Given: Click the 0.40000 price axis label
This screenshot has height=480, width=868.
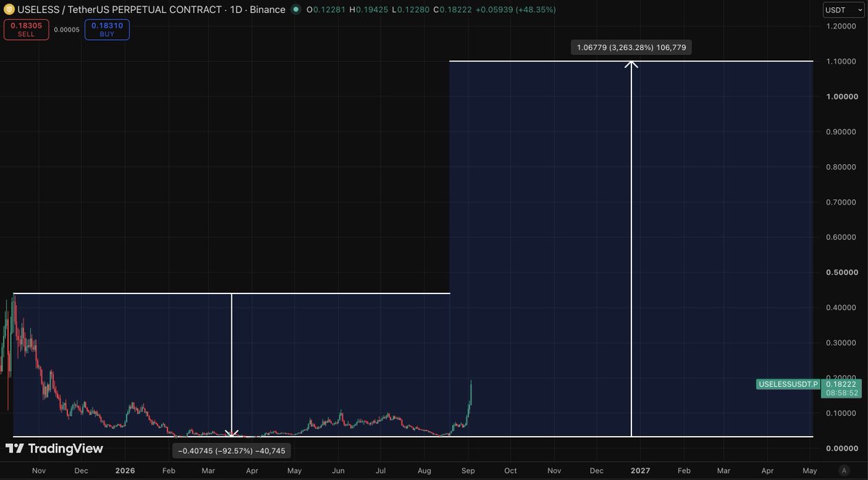Looking at the screenshot, I should pos(841,307).
